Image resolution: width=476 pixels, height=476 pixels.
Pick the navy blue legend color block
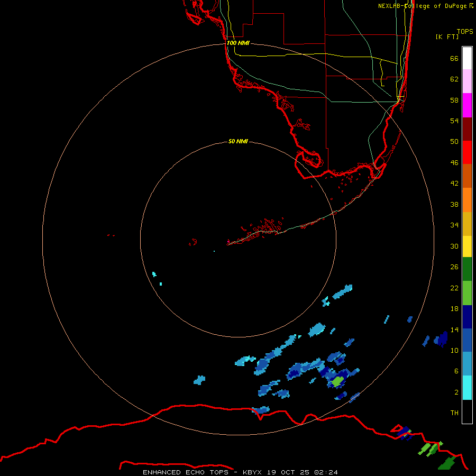pos(467,317)
